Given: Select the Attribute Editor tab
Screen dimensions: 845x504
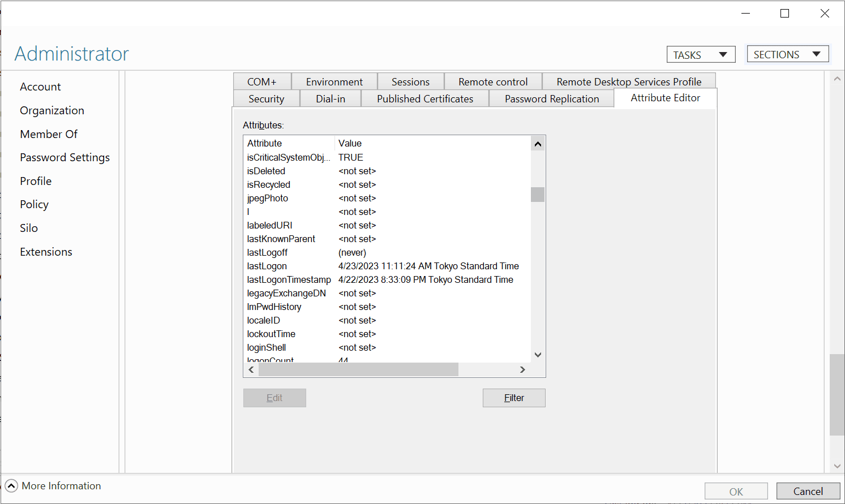Looking at the screenshot, I should pyautogui.click(x=666, y=98).
